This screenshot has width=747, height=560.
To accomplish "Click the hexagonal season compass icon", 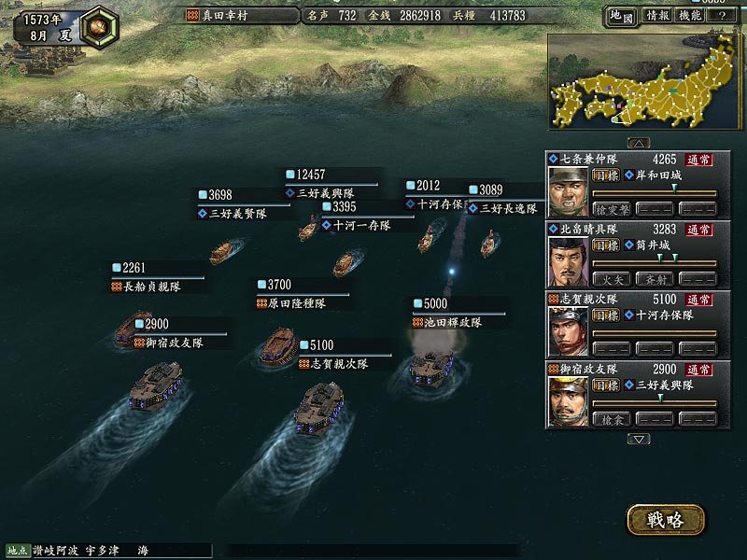I will (99, 27).
